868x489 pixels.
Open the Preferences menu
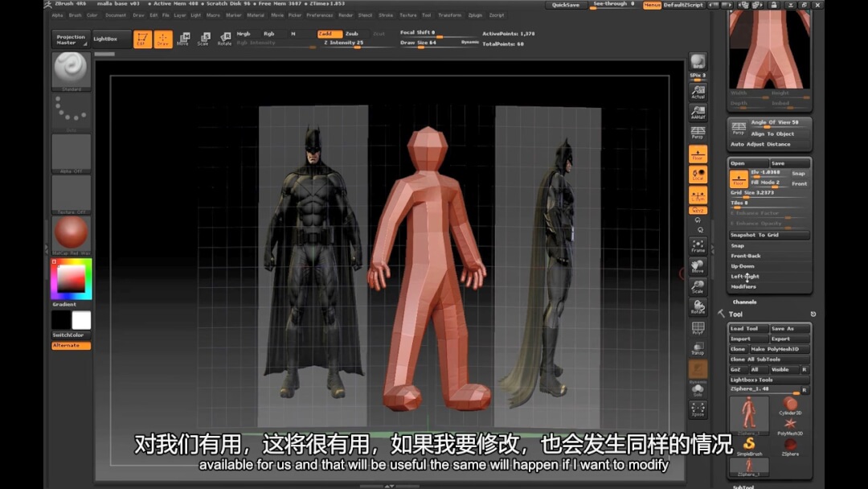point(320,15)
